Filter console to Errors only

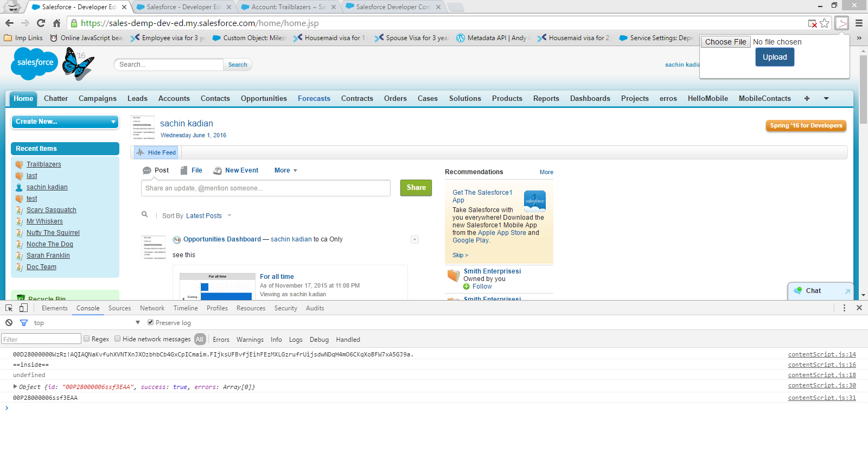click(x=221, y=340)
